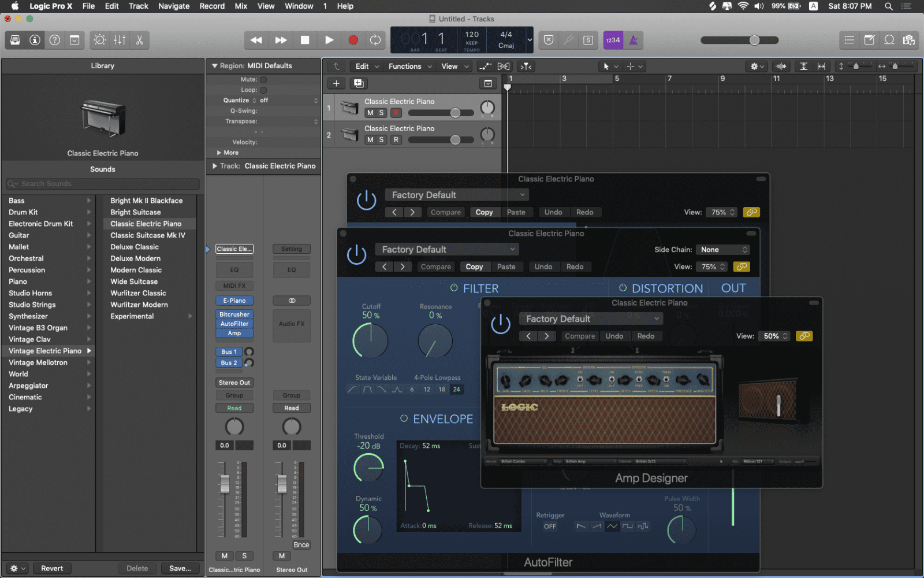924x578 pixels.
Task: Click Revert button in Library
Action: point(52,569)
